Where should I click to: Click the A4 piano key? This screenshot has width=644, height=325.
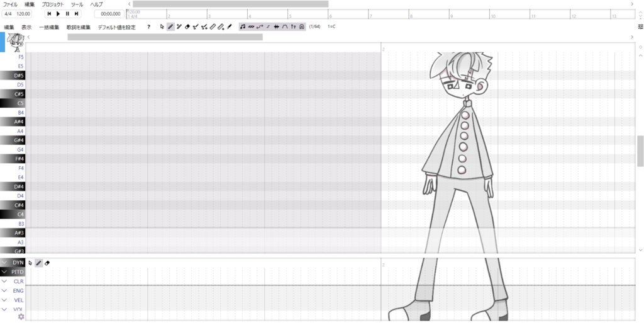(x=13, y=131)
